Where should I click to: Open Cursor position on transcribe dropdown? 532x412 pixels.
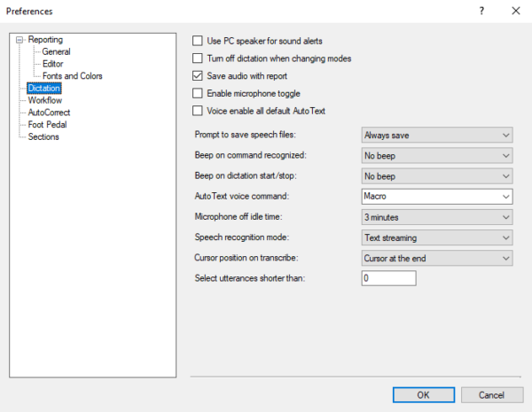437,258
